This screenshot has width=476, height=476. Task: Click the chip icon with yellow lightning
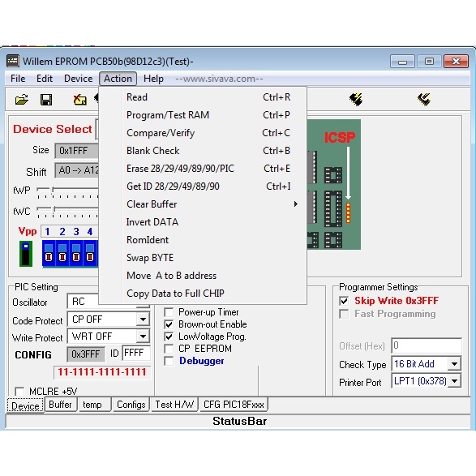tap(355, 99)
